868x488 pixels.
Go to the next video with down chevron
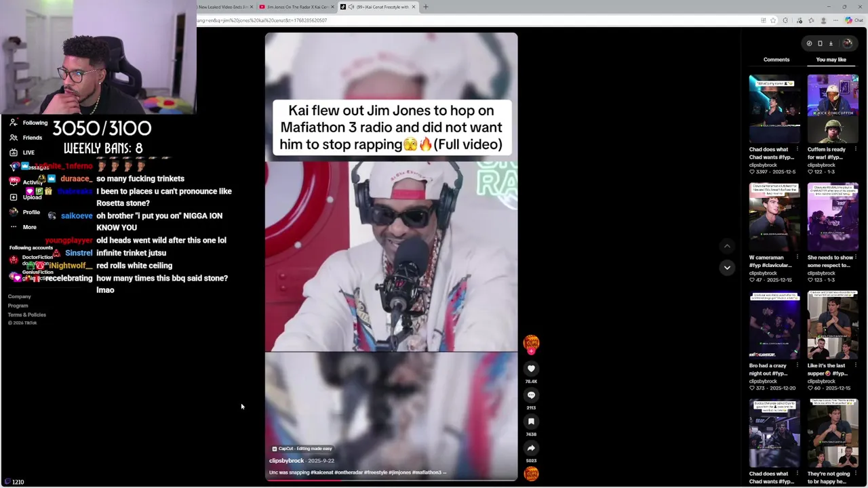pos(727,268)
